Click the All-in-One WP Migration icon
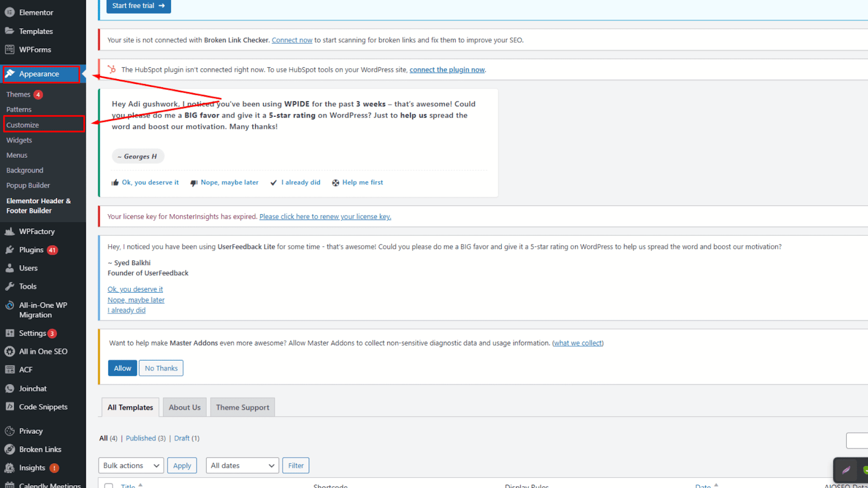The height and width of the screenshot is (488, 868). [10, 305]
